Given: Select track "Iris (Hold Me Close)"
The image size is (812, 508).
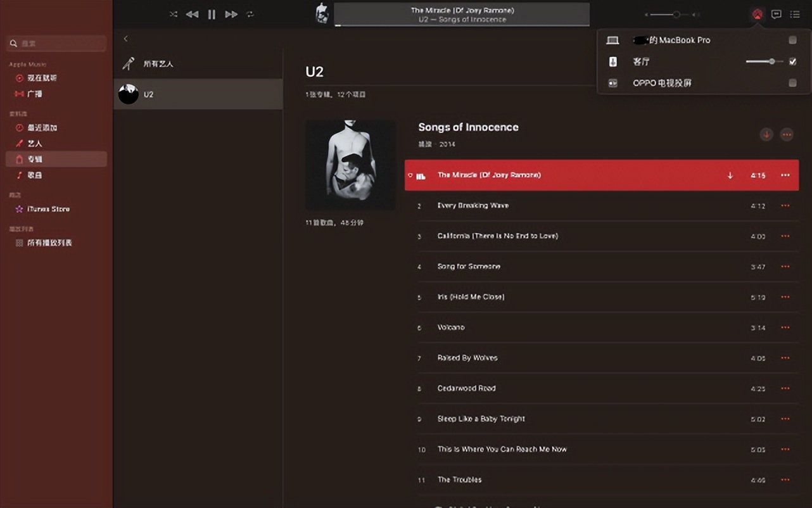Looking at the screenshot, I should [602, 297].
